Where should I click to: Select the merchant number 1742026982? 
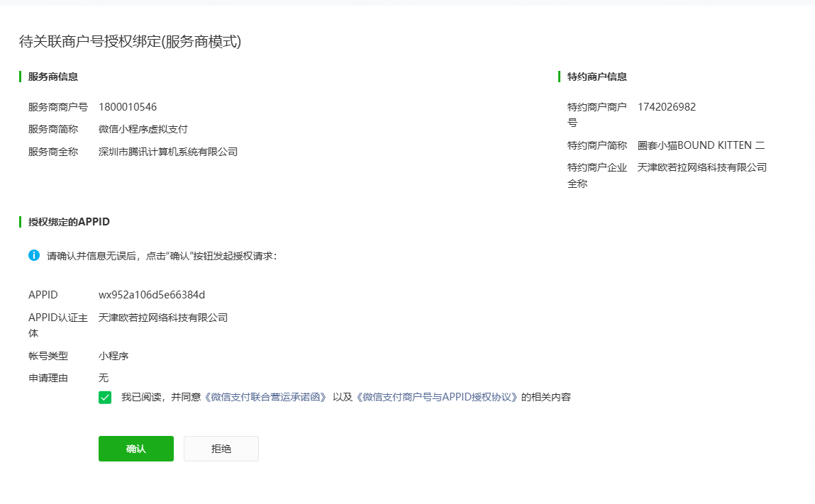click(666, 107)
